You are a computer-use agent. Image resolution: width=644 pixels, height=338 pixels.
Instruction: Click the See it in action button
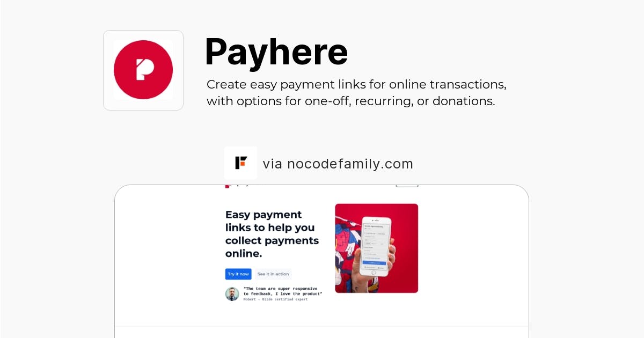(x=273, y=274)
